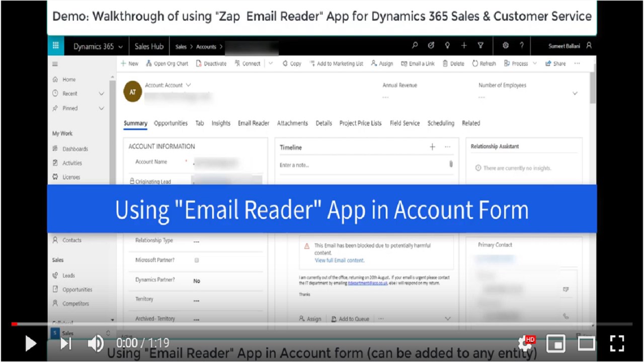Expand Account form selector chevron
The image size is (644, 362).
pyautogui.click(x=188, y=85)
